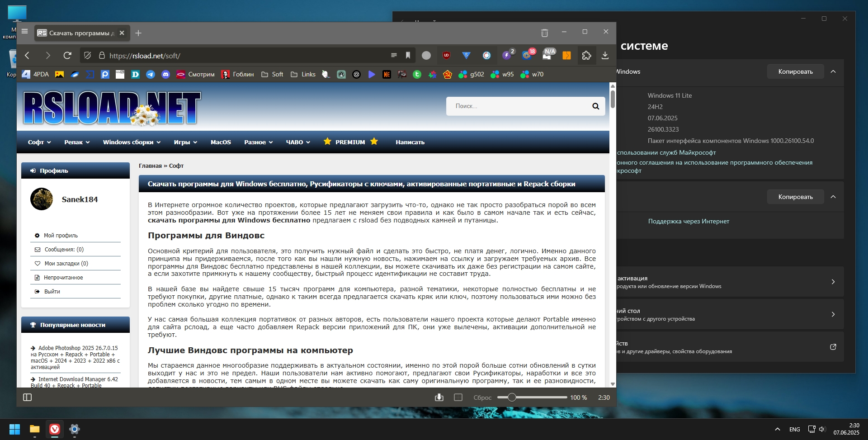Reload the page with the refresh icon
The height and width of the screenshot is (440, 868).
point(67,56)
